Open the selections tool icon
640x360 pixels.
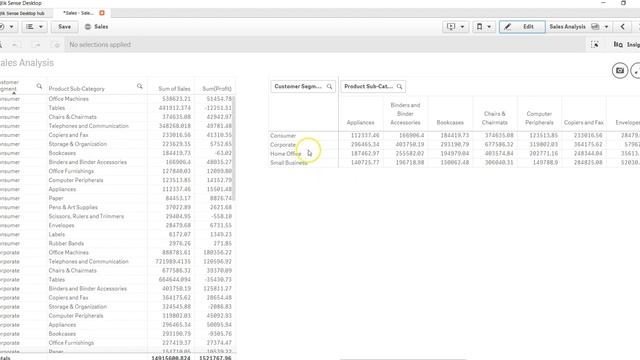[595, 45]
